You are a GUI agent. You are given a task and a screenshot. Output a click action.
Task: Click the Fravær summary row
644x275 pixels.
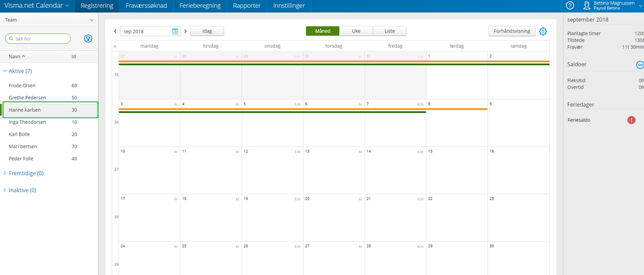pyautogui.click(x=605, y=47)
